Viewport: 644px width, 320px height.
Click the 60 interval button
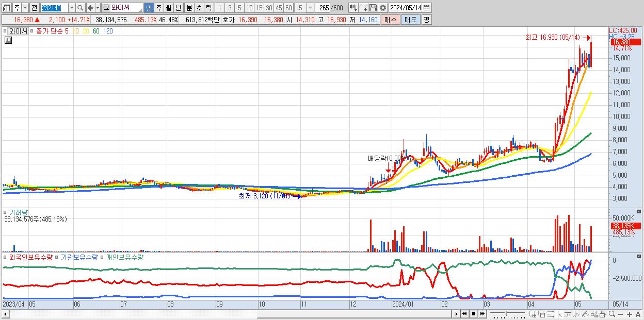(288, 8)
